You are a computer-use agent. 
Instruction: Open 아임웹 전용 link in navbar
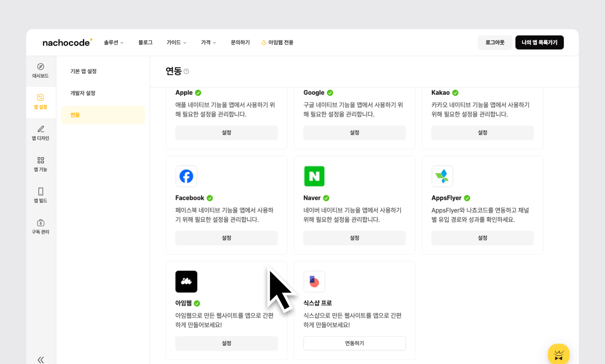(277, 43)
